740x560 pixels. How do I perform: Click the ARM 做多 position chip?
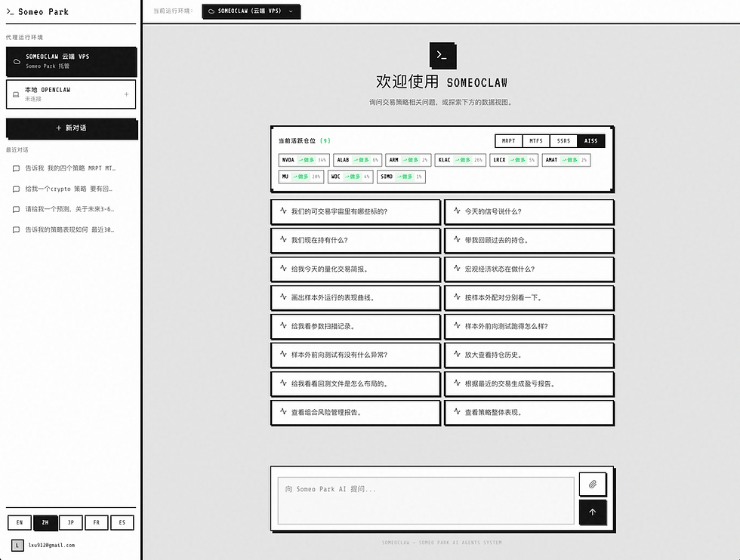tap(408, 161)
